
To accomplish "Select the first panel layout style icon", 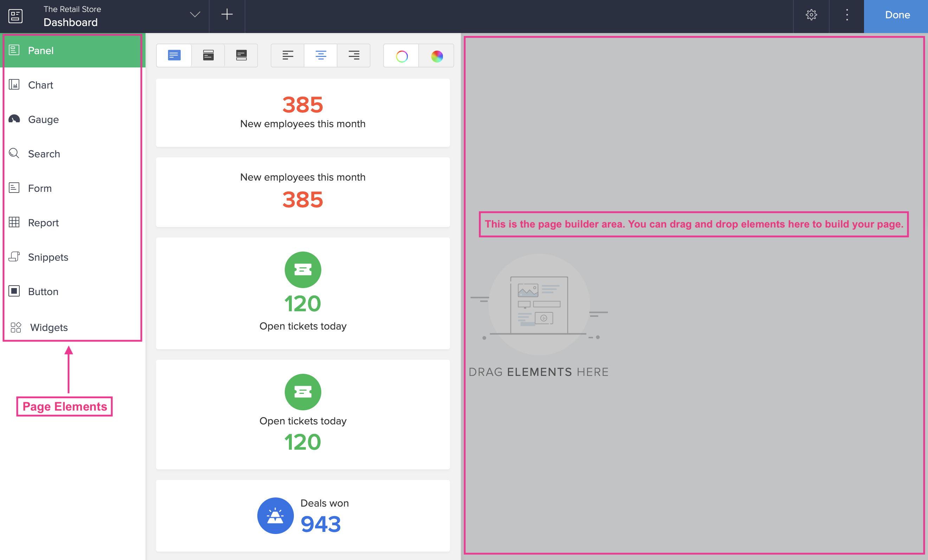I will pos(174,56).
